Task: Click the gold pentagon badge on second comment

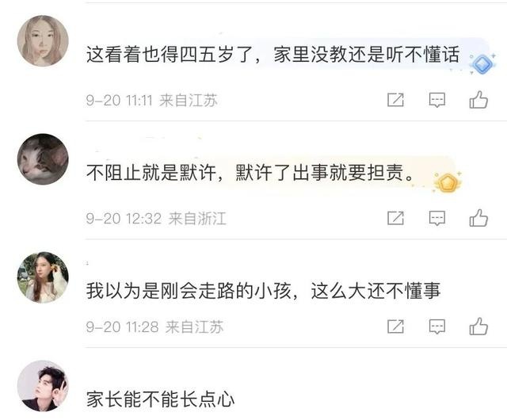Action: click(x=448, y=183)
